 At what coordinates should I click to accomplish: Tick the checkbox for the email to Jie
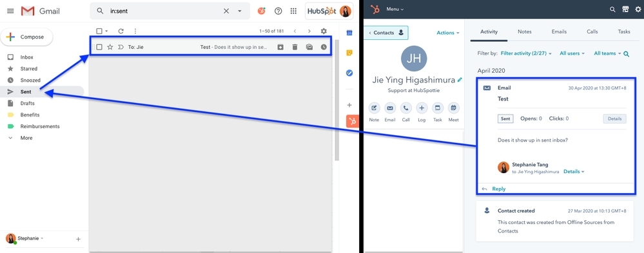pyautogui.click(x=99, y=47)
